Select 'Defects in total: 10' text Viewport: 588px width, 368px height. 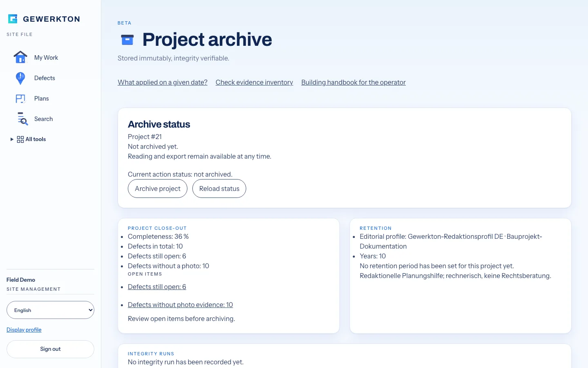coord(155,246)
